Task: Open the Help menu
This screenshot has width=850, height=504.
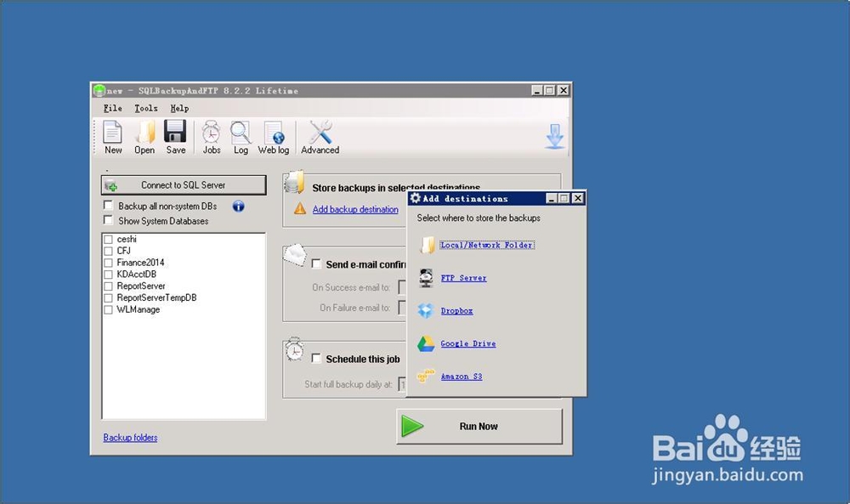Action: pyautogui.click(x=179, y=109)
